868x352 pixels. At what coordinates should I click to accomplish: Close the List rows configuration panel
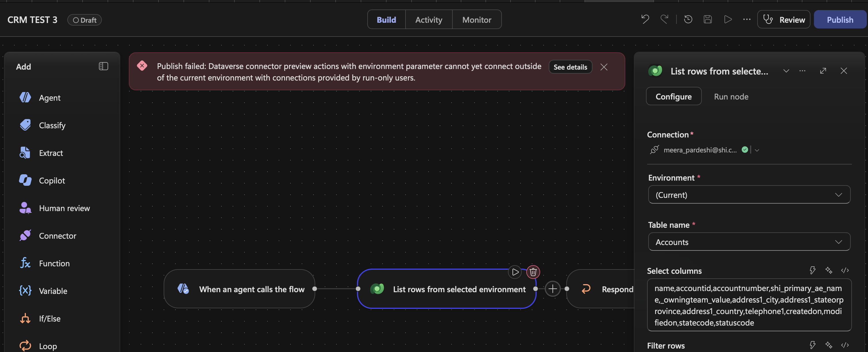tap(844, 71)
